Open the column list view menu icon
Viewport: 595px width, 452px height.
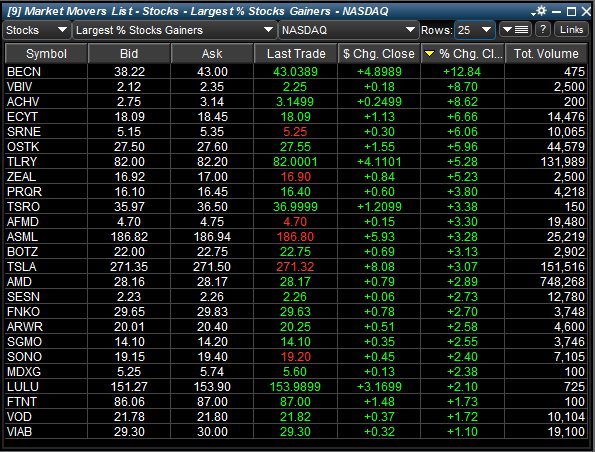pyautogui.click(x=515, y=30)
